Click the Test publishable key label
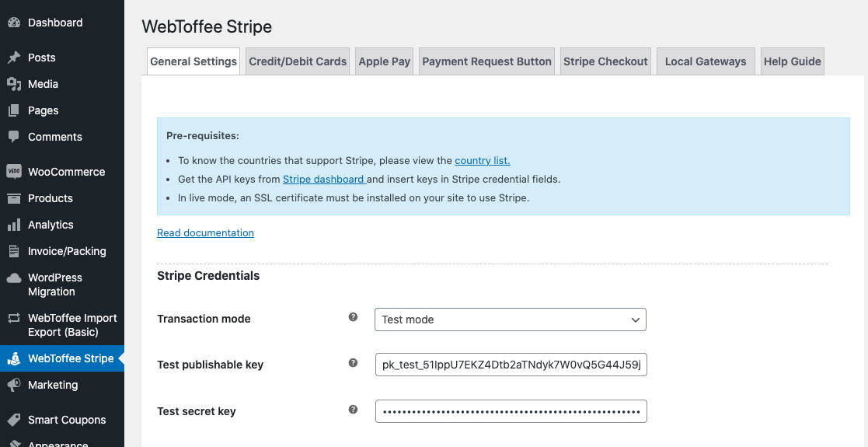 [x=211, y=365]
